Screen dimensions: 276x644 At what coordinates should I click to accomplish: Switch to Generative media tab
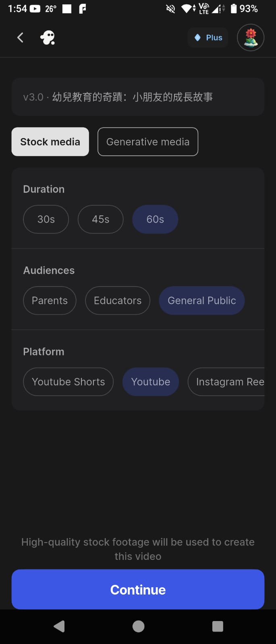point(148,142)
